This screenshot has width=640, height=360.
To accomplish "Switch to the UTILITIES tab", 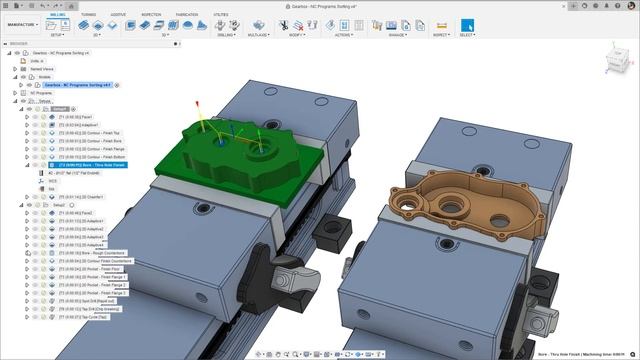I will (221, 15).
